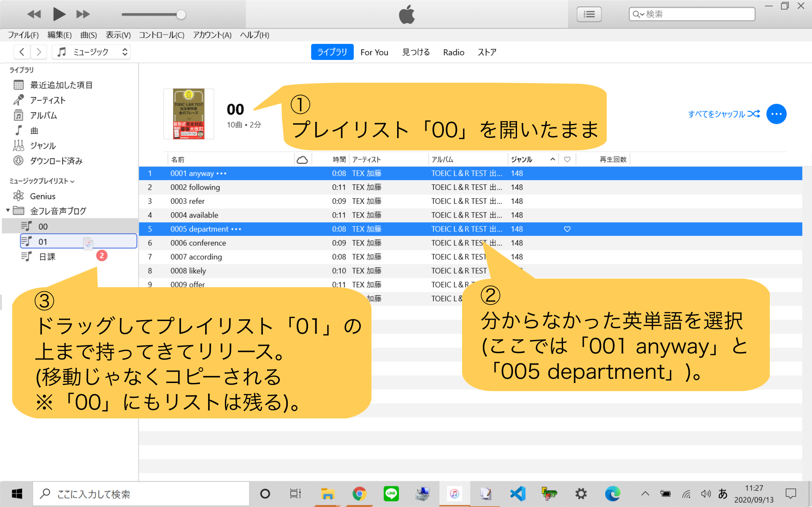Switch to the For You tab
Viewport: 812px width, 507px height.
[374, 52]
